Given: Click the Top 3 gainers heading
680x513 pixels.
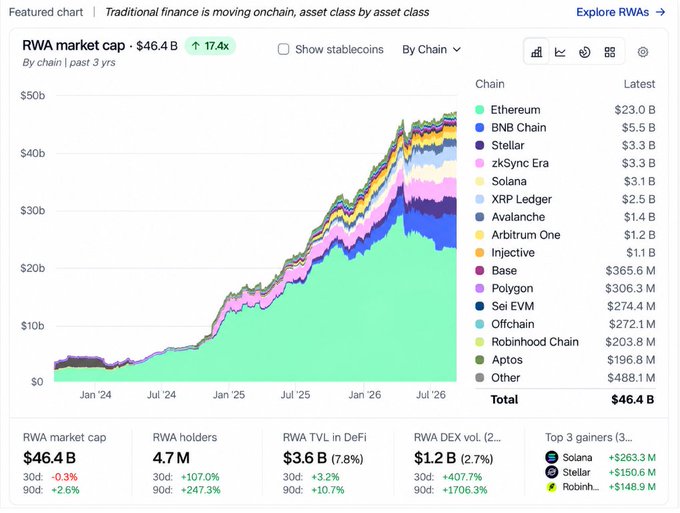Looking at the screenshot, I should [589, 437].
